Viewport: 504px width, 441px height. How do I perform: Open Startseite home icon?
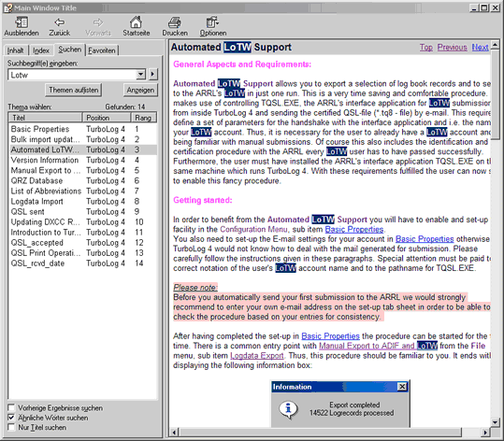click(136, 22)
